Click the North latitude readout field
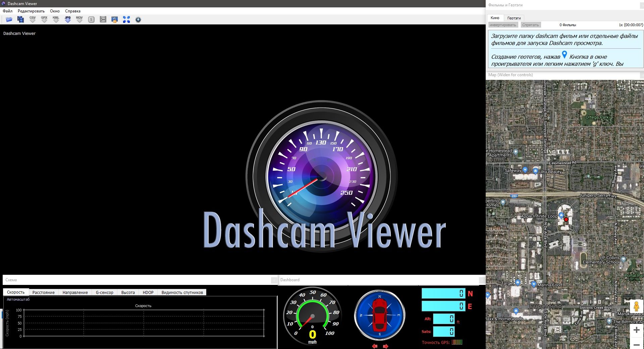Screen dimensions: 644x349 coord(443,293)
